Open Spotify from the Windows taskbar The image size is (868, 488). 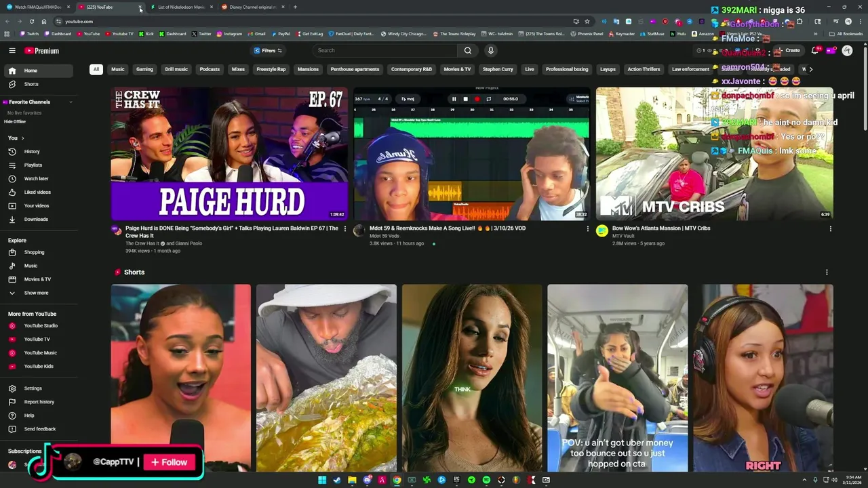[486, 480]
